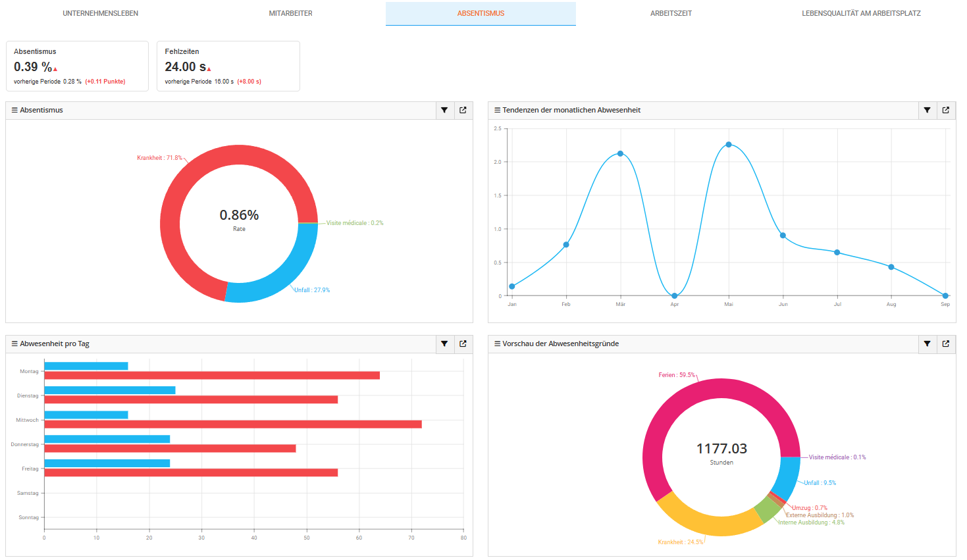Open the hamburger menu of the Absentismus panel
967x560 pixels.
(14, 110)
